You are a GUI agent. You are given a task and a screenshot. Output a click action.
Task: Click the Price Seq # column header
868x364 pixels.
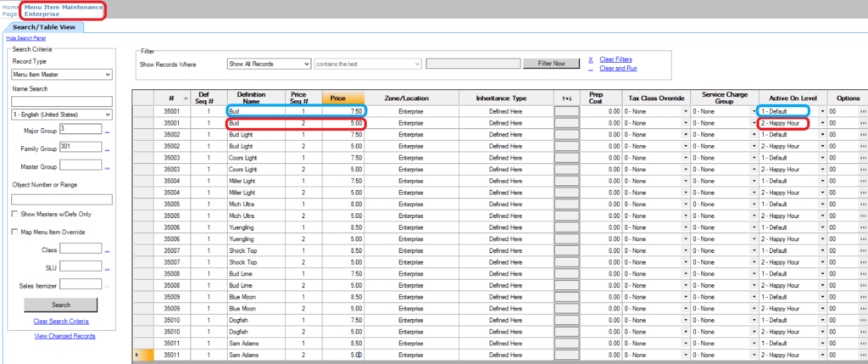(303, 98)
